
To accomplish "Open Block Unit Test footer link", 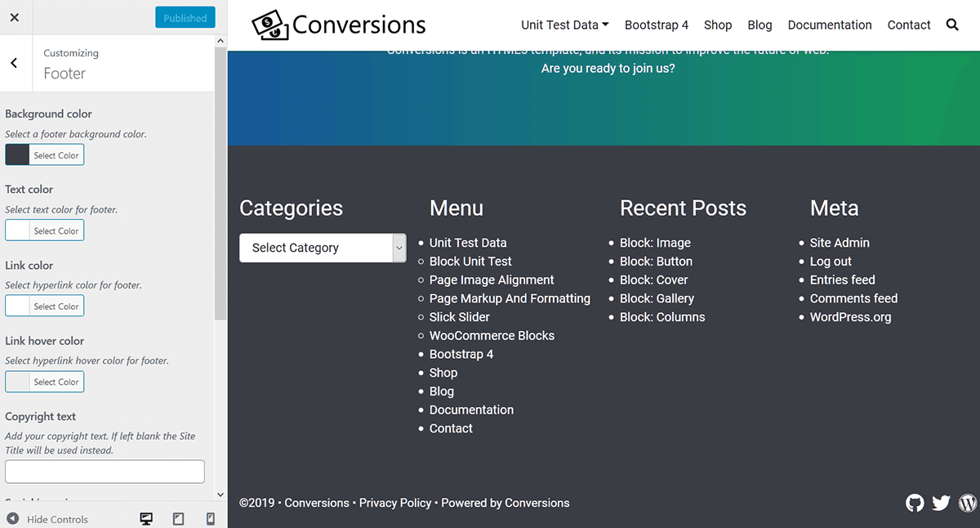I will coord(470,262).
